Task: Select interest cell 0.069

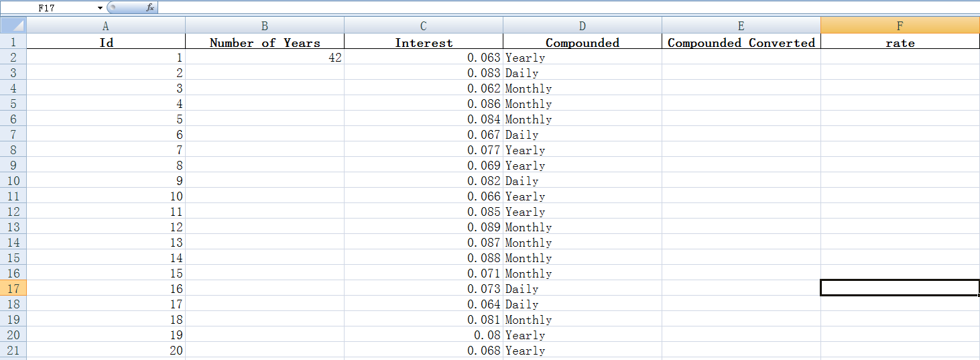Action: point(424,165)
